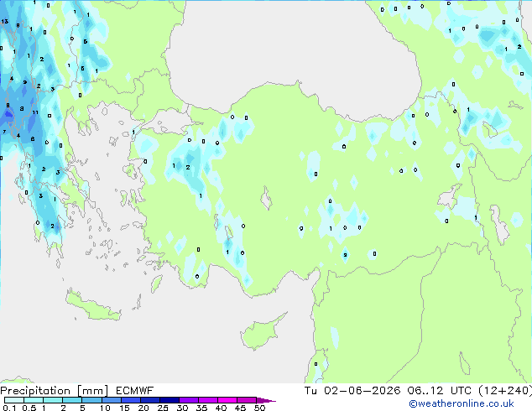Click the purple 30–35 mm legend box

pos(188,400)
